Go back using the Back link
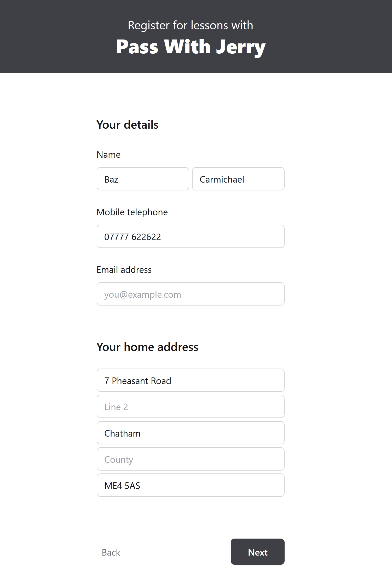Screen dimensions: 392x582 [x=111, y=552]
